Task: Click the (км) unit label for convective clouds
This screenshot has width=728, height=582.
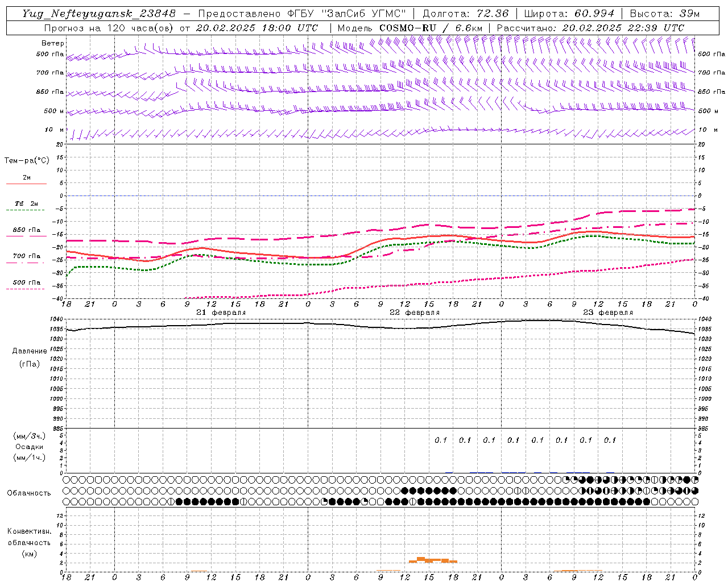Action: point(29,554)
